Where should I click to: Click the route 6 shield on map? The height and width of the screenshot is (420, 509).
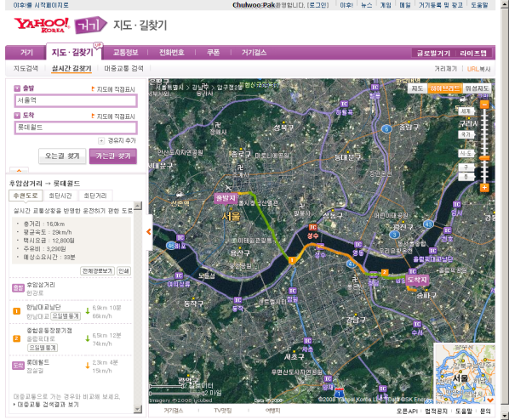tap(386, 128)
